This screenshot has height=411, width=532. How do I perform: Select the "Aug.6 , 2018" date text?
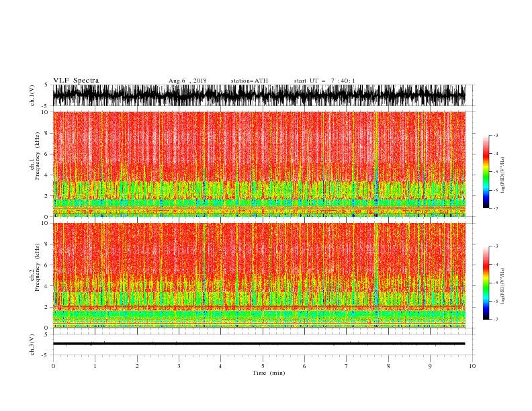(187, 81)
